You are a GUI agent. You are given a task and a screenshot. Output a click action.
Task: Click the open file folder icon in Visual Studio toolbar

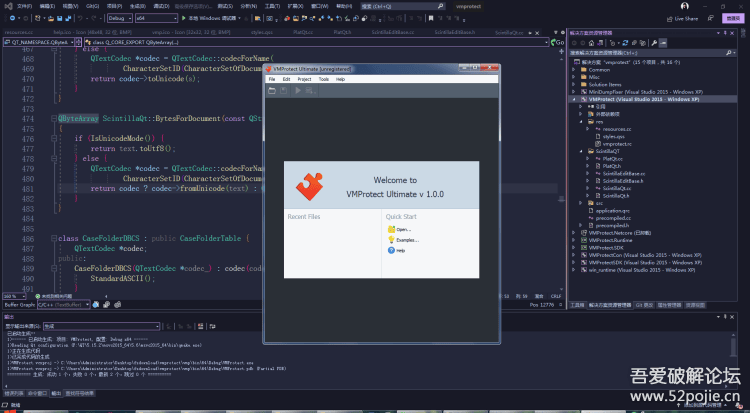pyautogui.click(x=51, y=18)
